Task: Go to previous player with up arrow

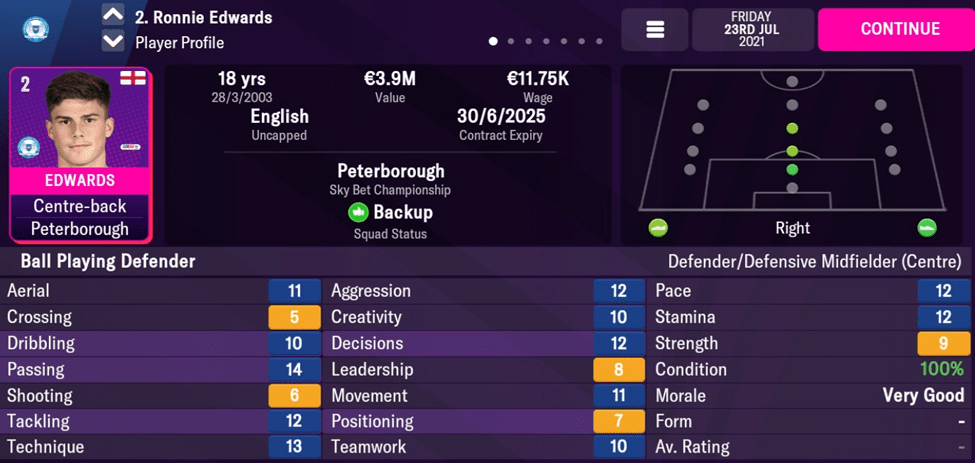Action: click(x=113, y=17)
